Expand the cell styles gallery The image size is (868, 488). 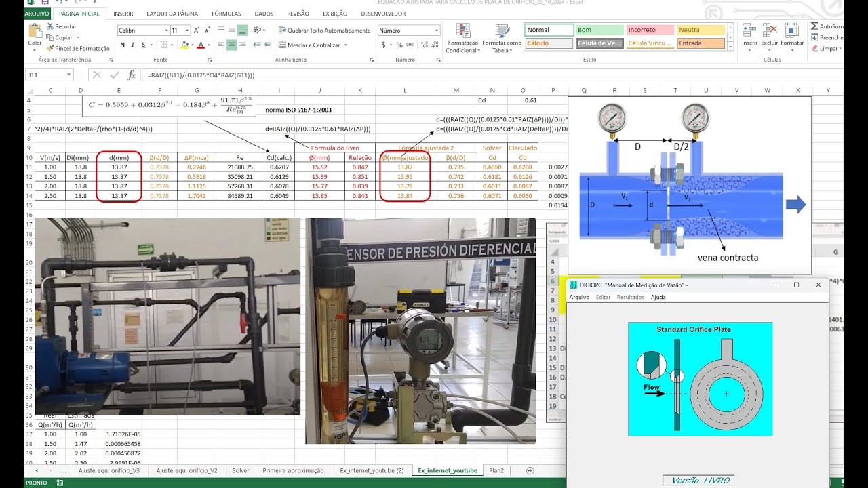click(x=730, y=47)
